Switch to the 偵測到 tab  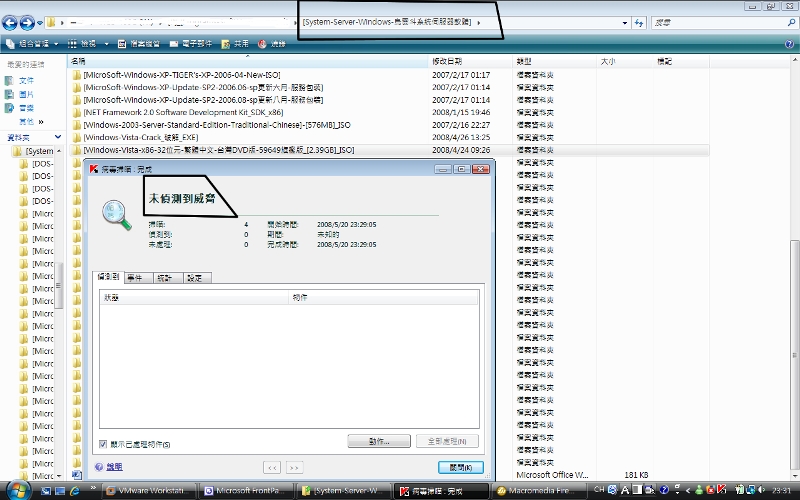pos(108,277)
